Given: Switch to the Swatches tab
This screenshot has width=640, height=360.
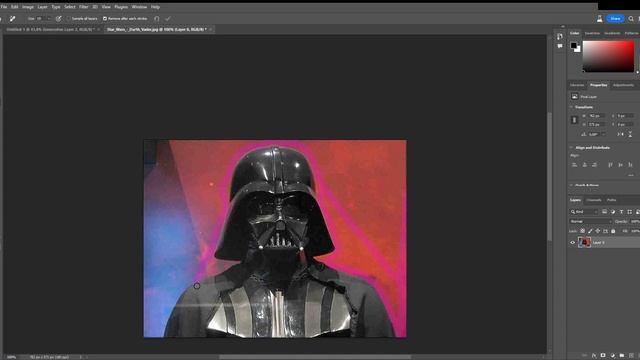Looking at the screenshot, I should point(592,33).
